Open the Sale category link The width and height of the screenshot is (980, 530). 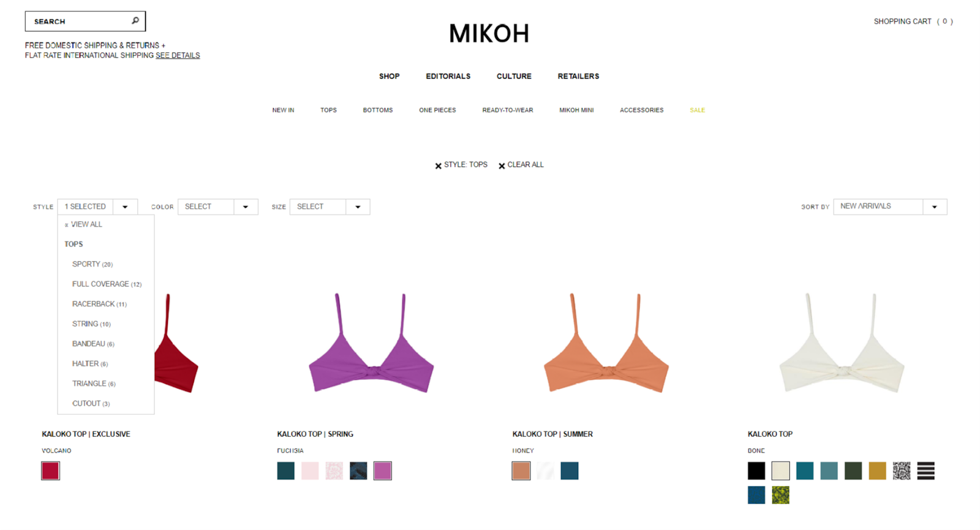click(x=697, y=110)
